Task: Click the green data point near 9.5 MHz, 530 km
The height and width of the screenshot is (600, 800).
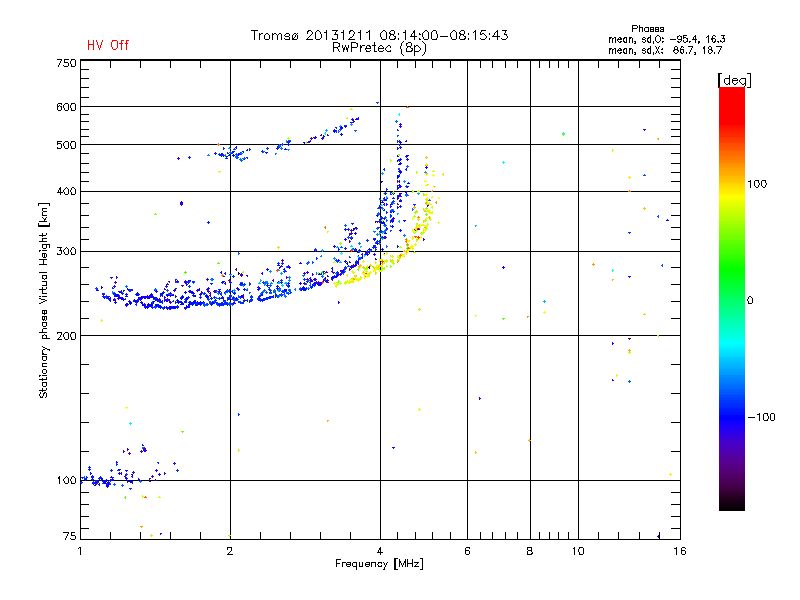Action: click(x=563, y=134)
